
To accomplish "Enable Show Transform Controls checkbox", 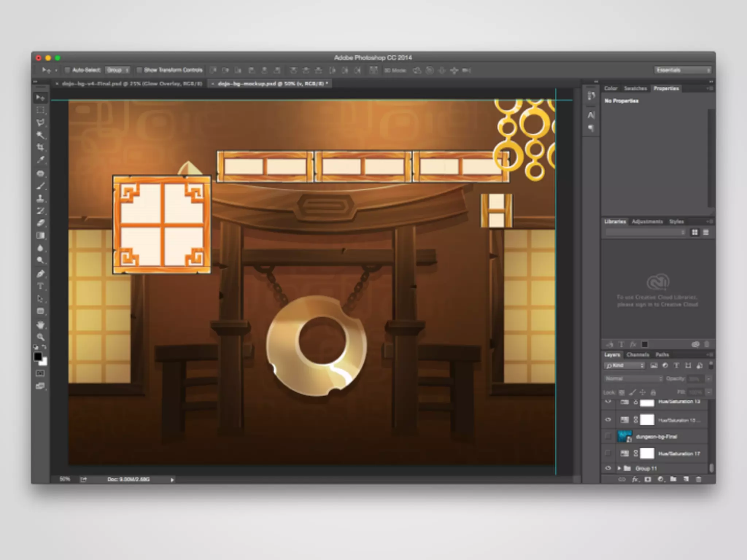I will coord(139,70).
